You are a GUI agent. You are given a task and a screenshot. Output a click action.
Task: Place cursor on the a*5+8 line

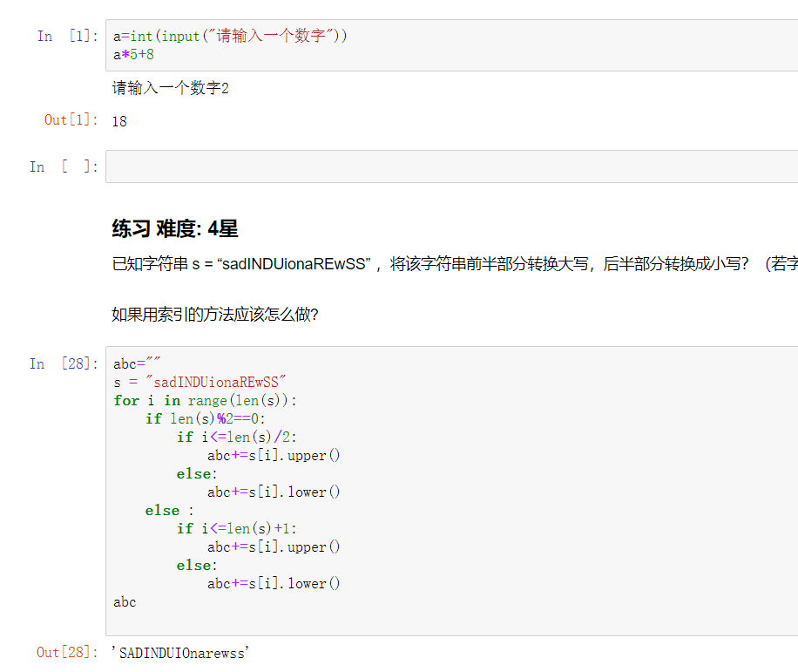[133, 55]
